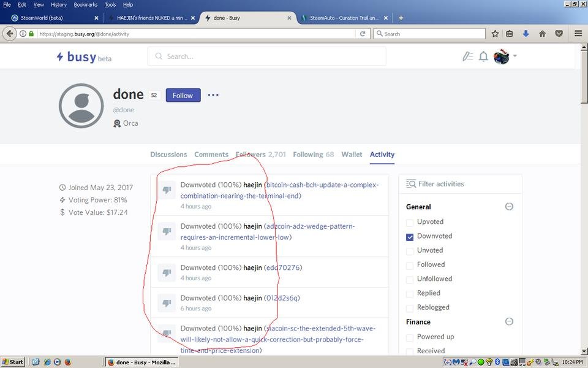Uncheck the Downvoted filter checkbox

(x=410, y=237)
